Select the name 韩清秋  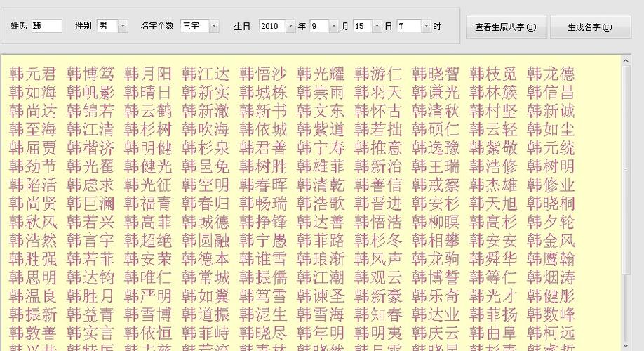pyautogui.click(x=436, y=111)
